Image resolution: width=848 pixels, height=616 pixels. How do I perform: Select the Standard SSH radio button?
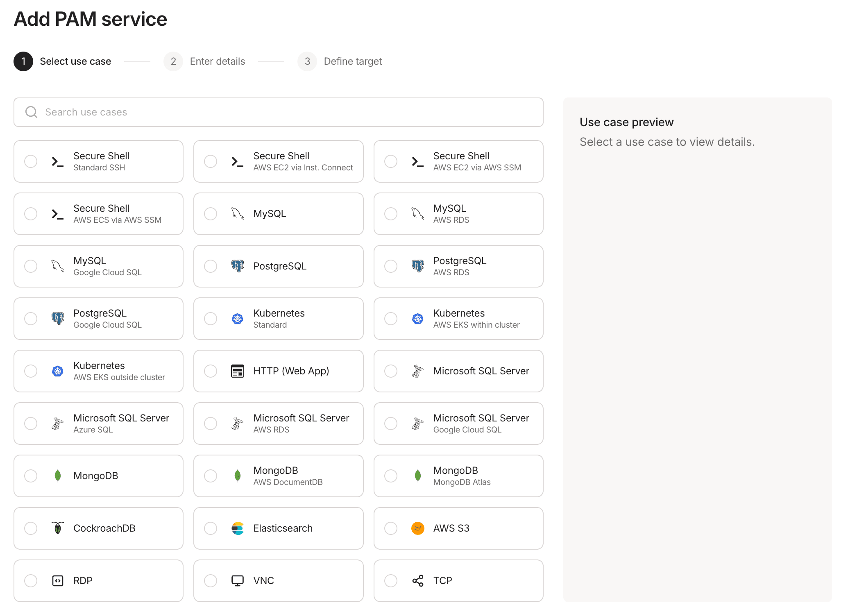[31, 161]
